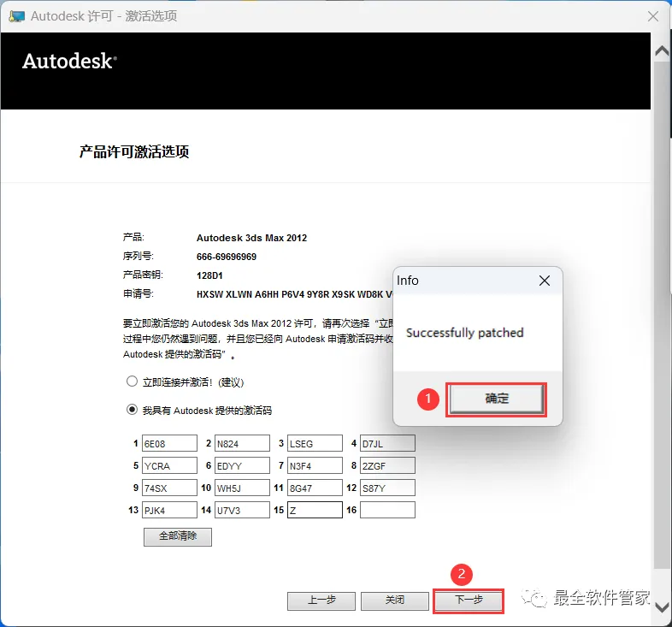Click activation code field 9 containing 74SX

[169, 488]
